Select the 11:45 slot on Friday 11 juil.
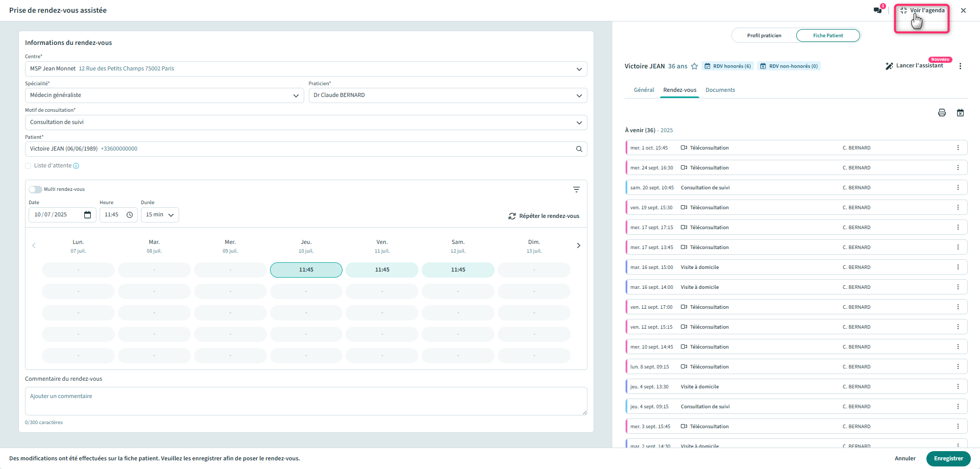The image size is (980, 469). tap(382, 270)
